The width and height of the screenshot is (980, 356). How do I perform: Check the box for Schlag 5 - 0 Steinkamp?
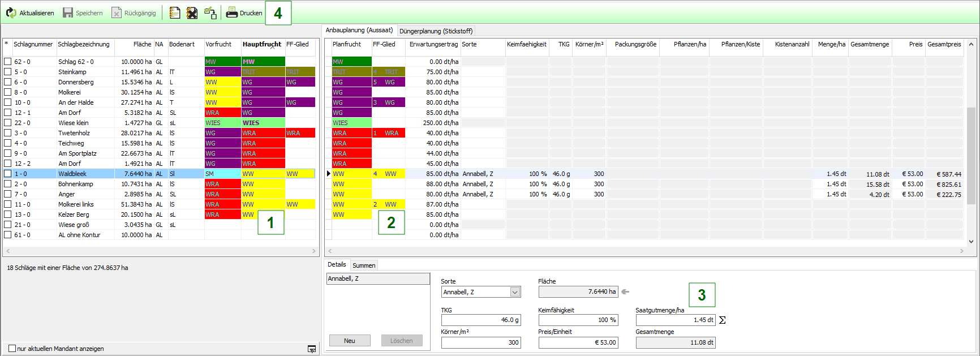click(x=8, y=72)
